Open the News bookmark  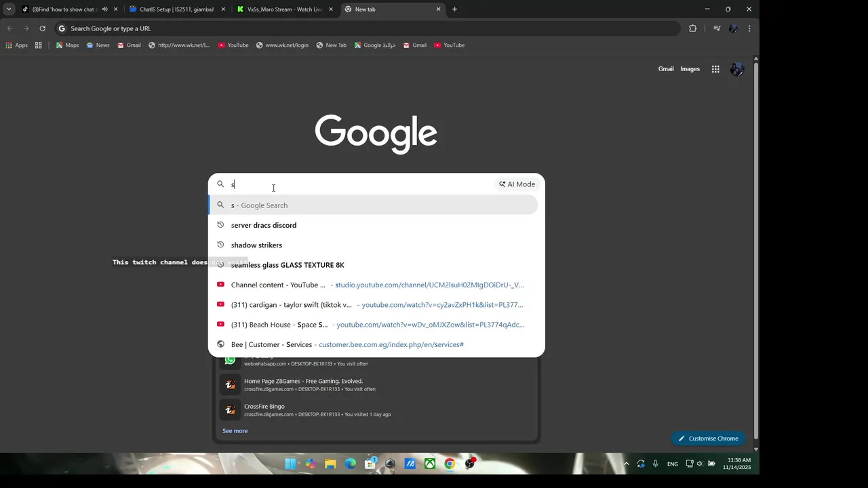point(98,45)
